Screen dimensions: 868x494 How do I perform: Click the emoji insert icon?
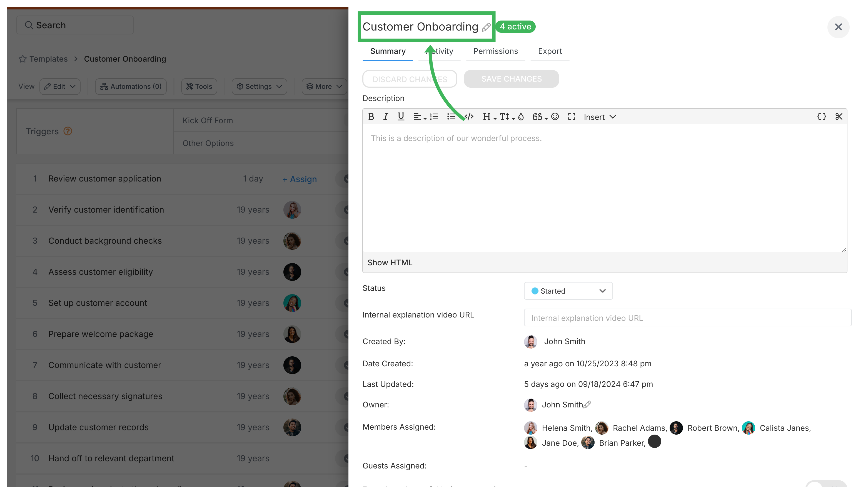tap(556, 117)
